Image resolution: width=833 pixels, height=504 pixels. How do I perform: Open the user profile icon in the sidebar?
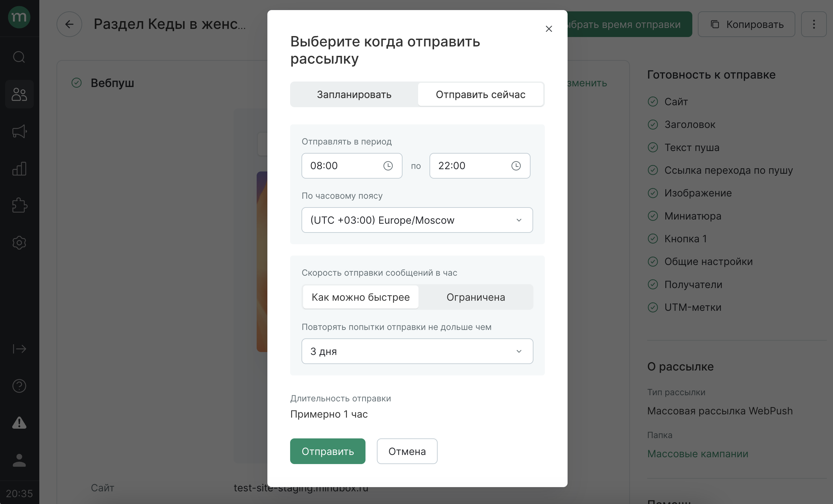pos(19,460)
